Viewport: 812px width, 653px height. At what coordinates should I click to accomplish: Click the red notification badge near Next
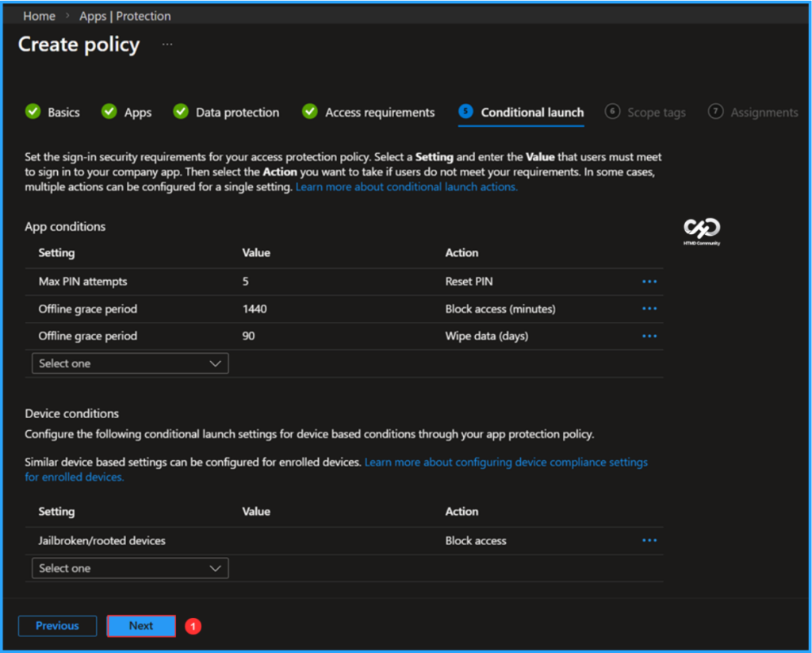point(193,626)
